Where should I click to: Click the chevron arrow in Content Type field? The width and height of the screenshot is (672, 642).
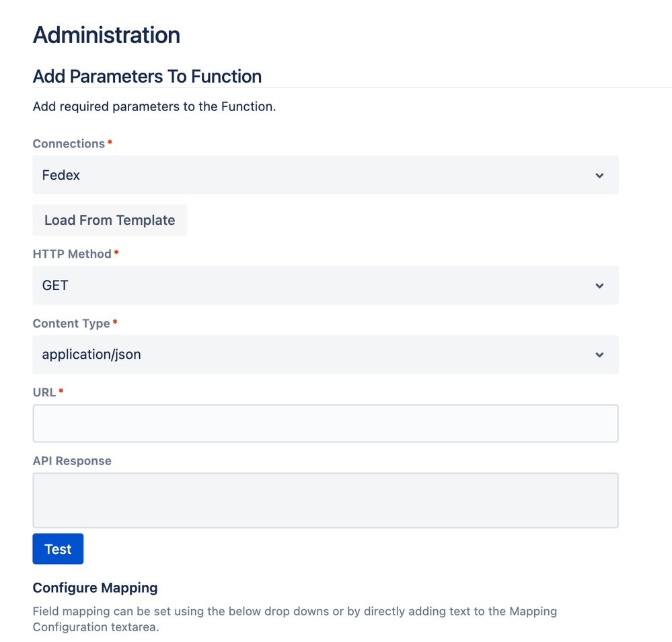coord(599,355)
